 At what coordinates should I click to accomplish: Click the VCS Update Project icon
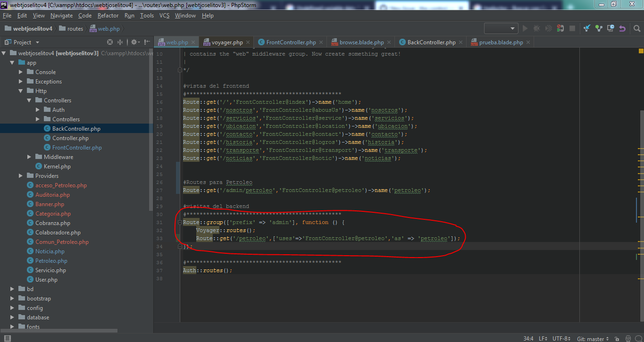click(x=587, y=28)
